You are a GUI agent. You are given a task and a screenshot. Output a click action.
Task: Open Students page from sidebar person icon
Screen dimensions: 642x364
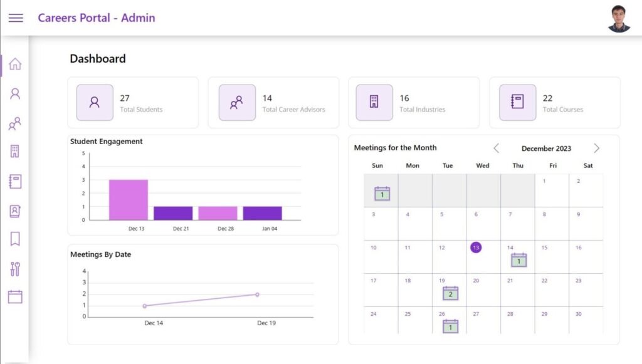click(x=15, y=93)
